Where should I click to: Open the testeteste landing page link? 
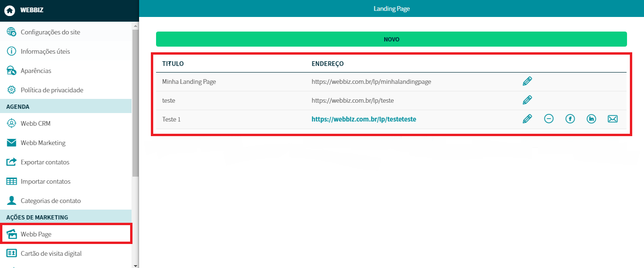pyautogui.click(x=363, y=119)
